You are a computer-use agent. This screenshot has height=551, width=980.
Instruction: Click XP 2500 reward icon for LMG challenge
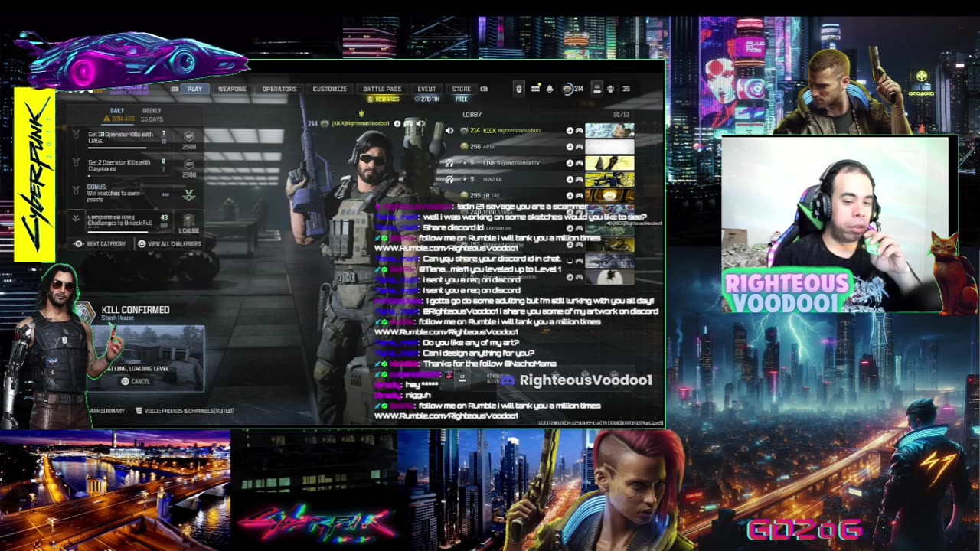tap(188, 136)
